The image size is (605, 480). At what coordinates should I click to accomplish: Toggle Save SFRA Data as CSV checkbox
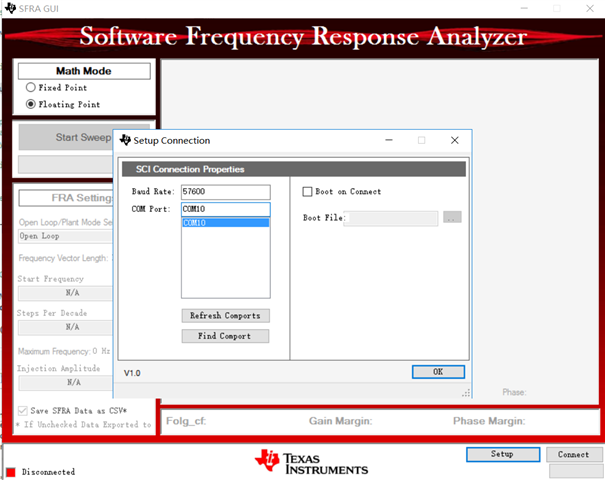click(23, 411)
